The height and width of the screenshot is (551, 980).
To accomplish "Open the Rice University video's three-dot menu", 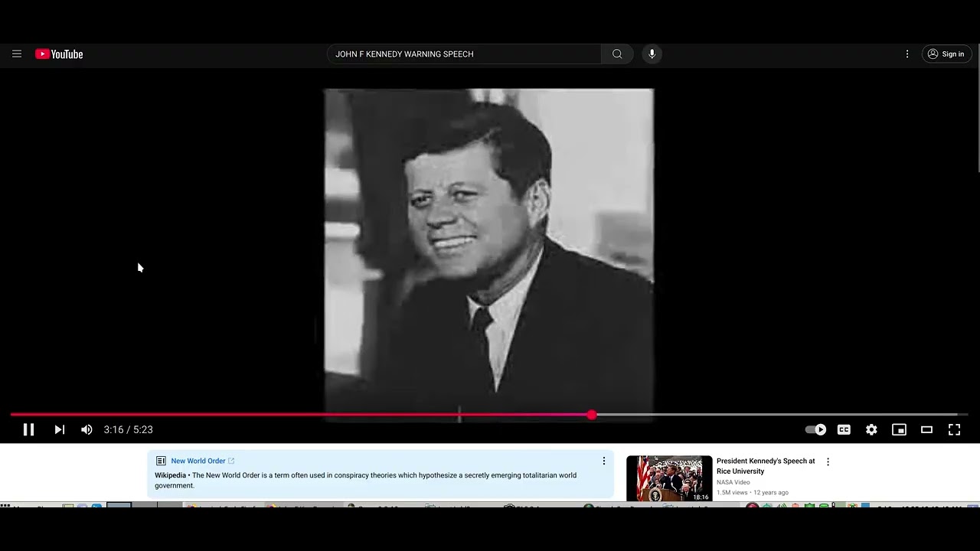I will point(828,461).
